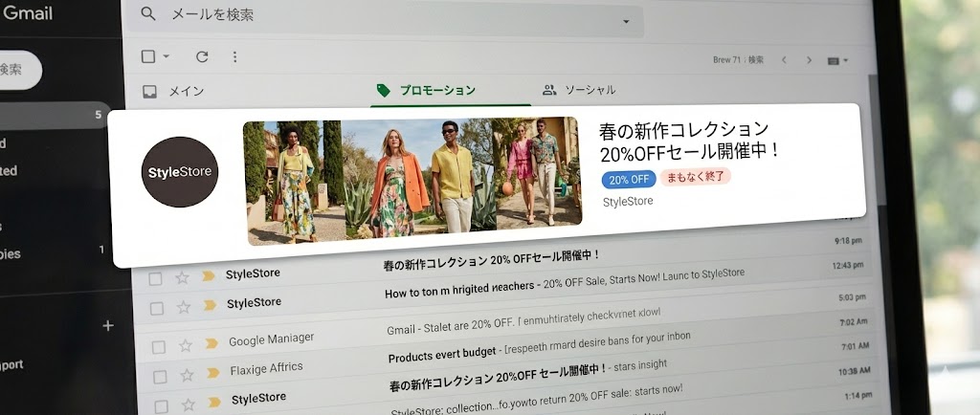Click the importance marker on the bottom StyleStore row
Image resolution: width=980 pixels, height=415 pixels.
click(215, 402)
